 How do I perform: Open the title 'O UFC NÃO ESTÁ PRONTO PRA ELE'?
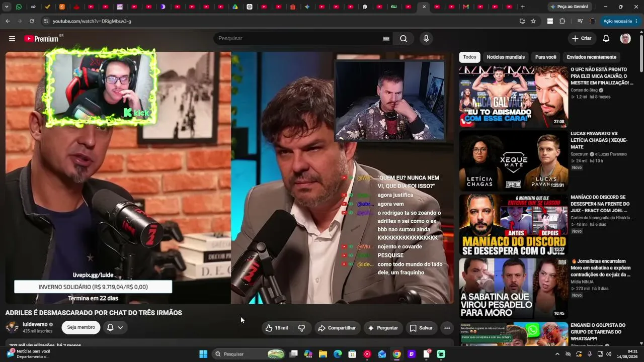(602, 76)
